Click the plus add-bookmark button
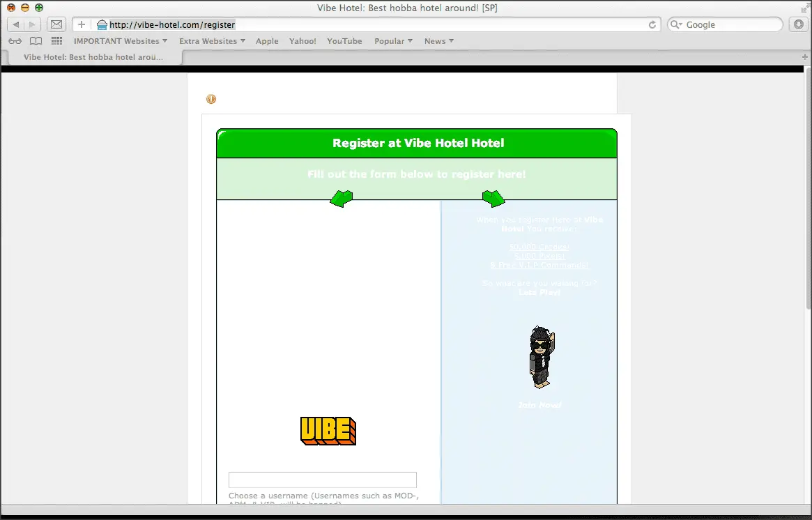This screenshot has width=812, height=520. (x=82, y=24)
